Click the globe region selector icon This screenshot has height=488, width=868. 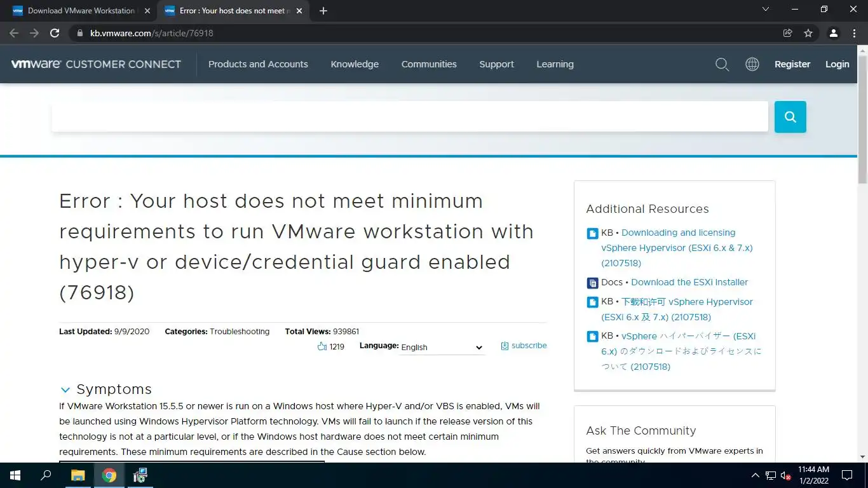[752, 64]
